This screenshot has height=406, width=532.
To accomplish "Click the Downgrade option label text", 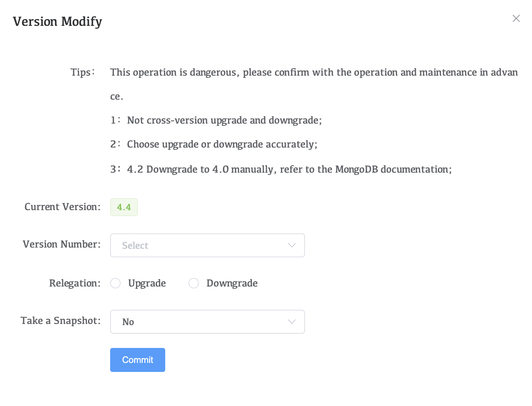I will [x=232, y=283].
